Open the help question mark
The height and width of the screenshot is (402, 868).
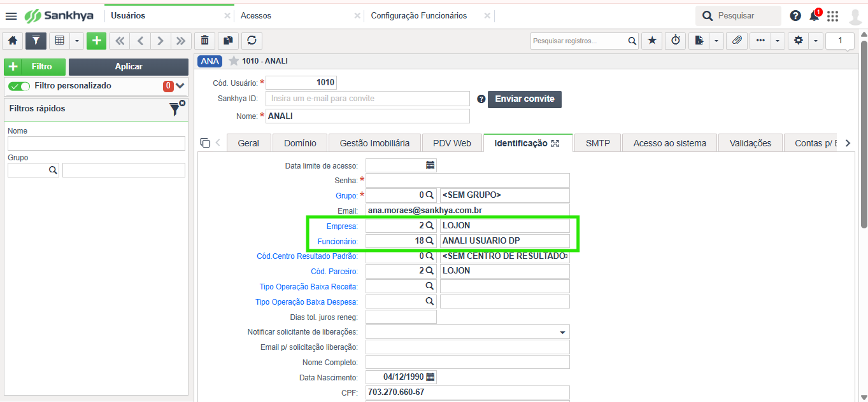795,15
